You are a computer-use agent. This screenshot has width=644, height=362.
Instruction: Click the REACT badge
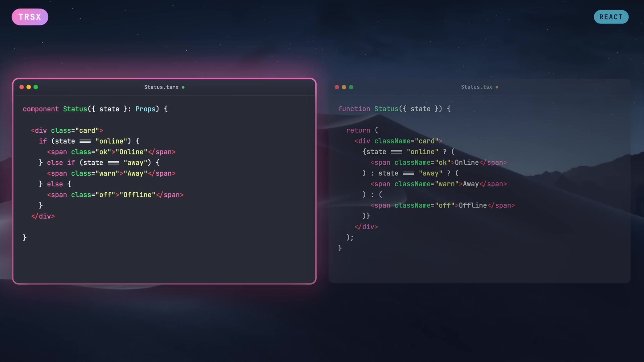pos(611,17)
